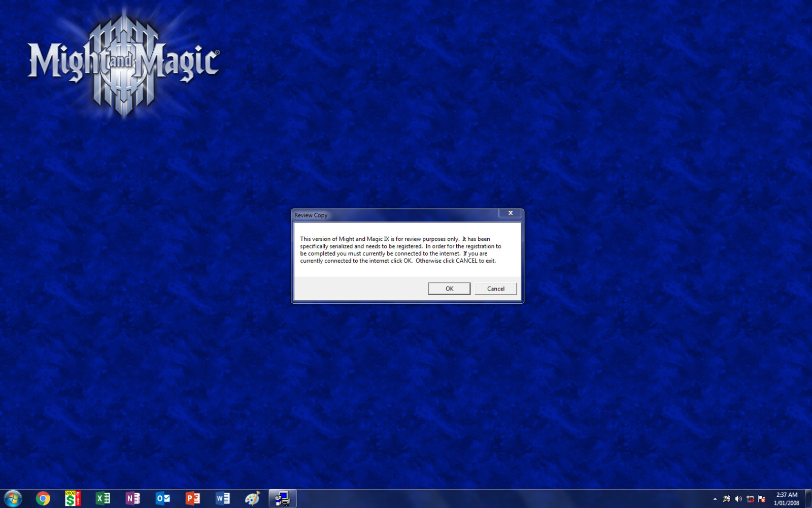Click the disconnected network tray icon
The width and height of the screenshot is (812, 508).
750,499
